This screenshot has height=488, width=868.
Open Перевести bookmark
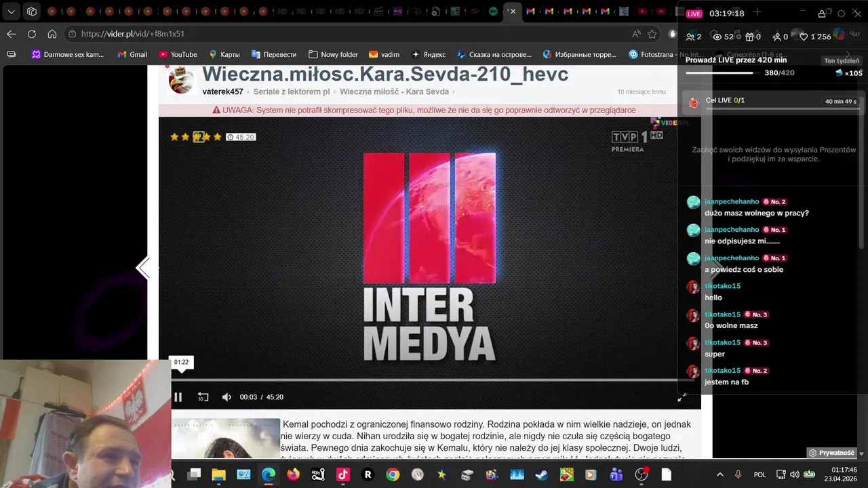point(274,54)
